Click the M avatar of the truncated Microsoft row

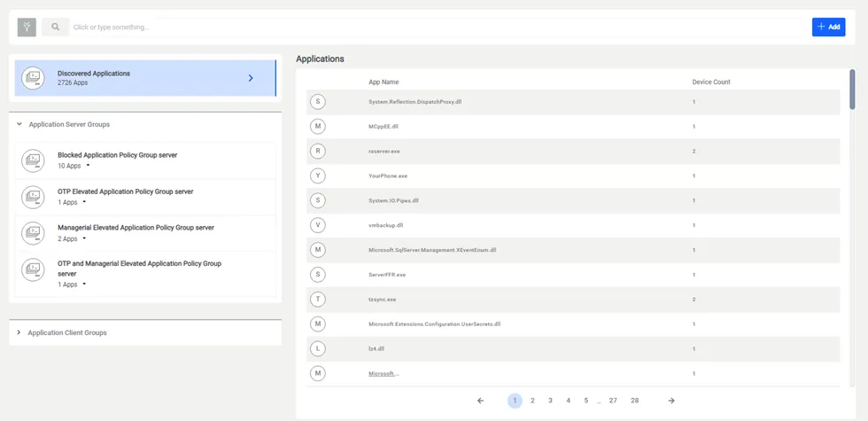pos(318,374)
